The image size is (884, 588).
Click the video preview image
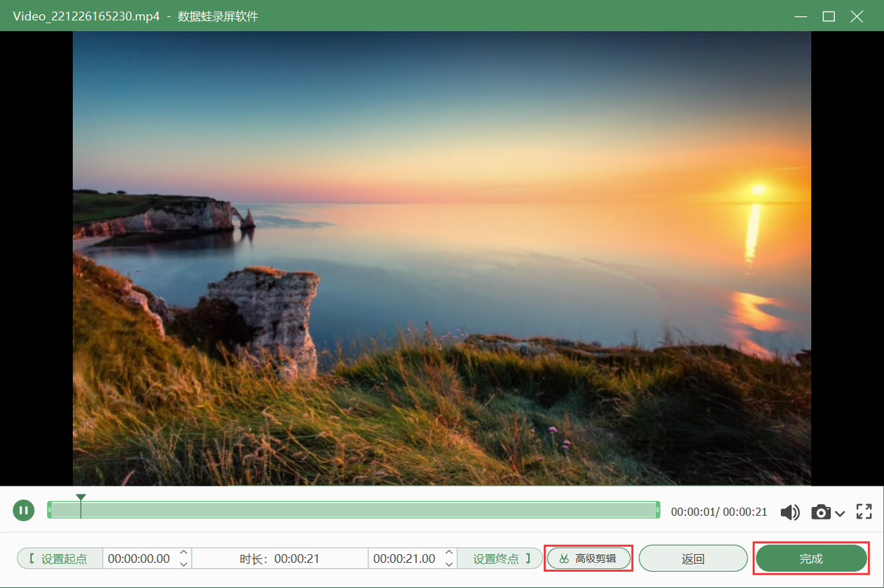[x=442, y=258]
